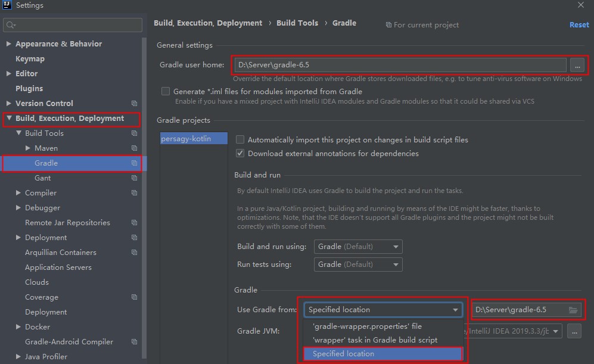The width and height of the screenshot is (594, 364).
Task: Enable Generate *.iml files for modules checkbox
Action: coord(166,92)
